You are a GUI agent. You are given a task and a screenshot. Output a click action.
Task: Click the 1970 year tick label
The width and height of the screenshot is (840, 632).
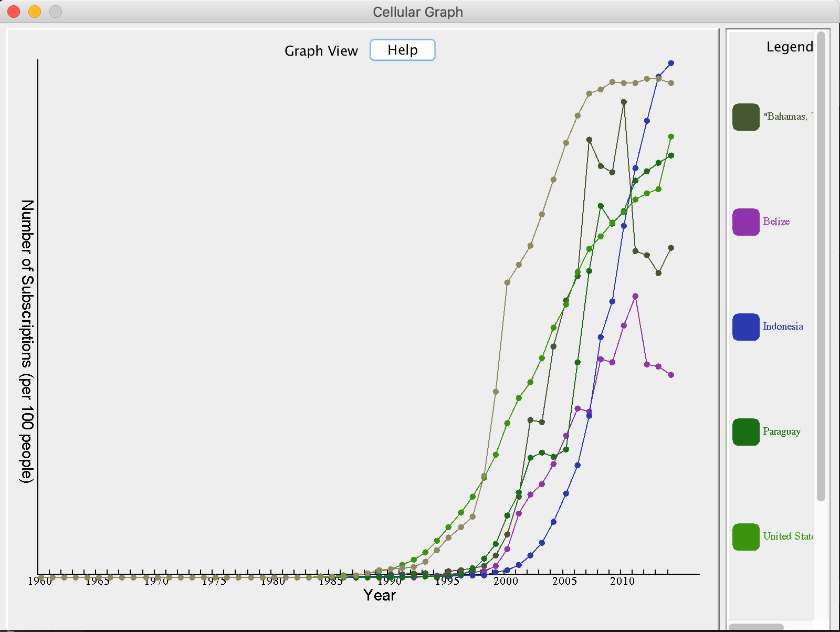click(156, 581)
